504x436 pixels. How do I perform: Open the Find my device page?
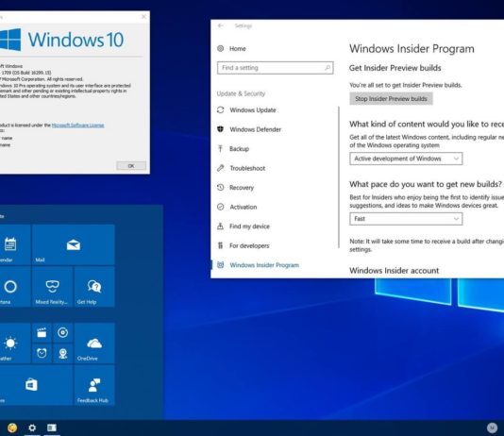249,226
